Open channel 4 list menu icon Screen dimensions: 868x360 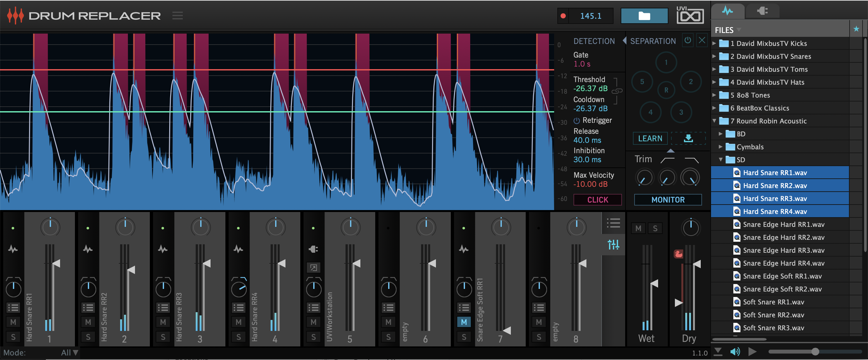[x=239, y=307]
